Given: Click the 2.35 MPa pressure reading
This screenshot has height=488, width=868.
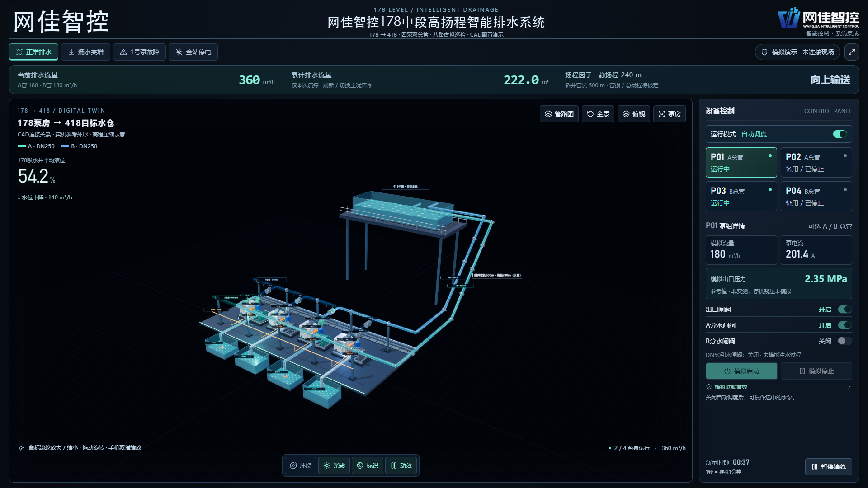Looking at the screenshot, I should coord(826,279).
